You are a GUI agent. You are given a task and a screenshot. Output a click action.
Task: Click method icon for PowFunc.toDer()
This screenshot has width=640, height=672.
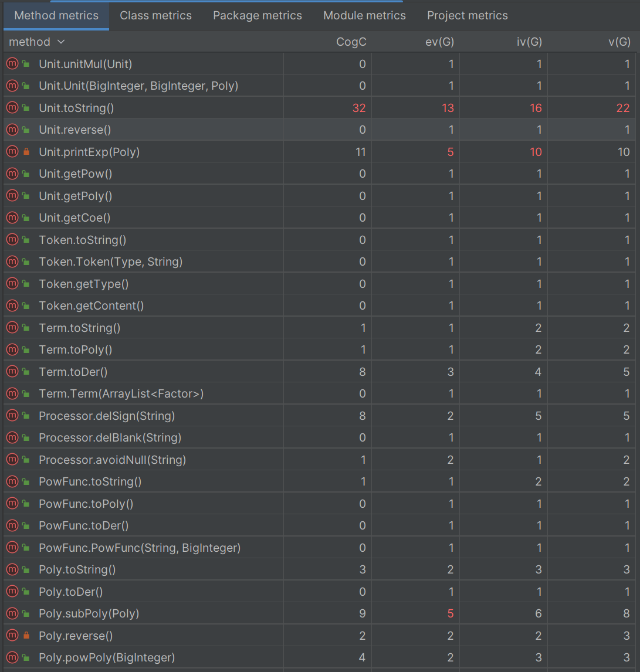coord(12,525)
